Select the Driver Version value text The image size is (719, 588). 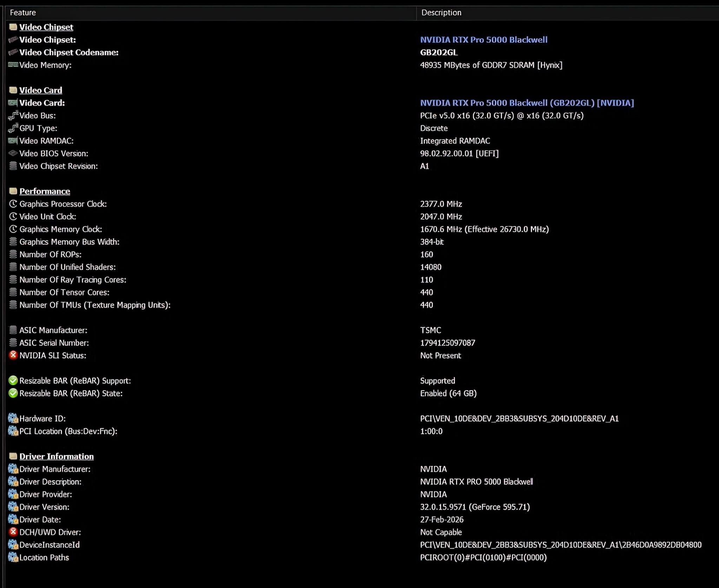(475, 507)
